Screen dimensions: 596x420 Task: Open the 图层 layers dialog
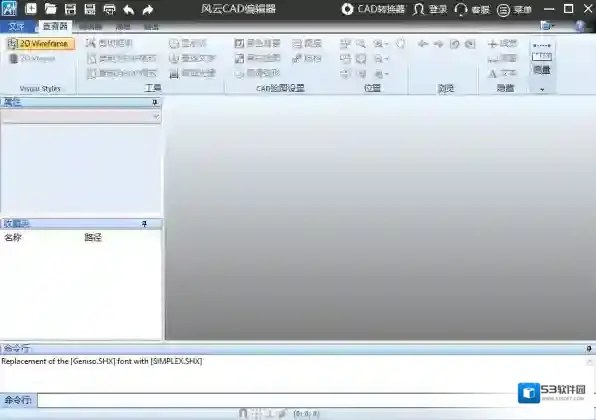pos(307,43)
